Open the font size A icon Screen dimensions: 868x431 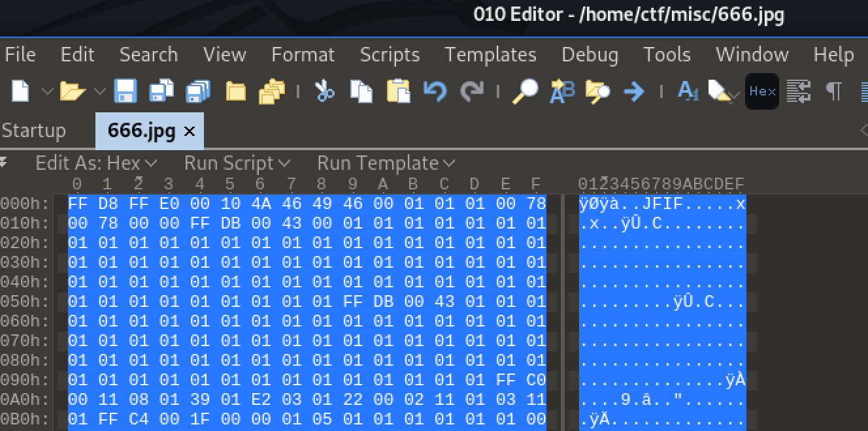pyautogui.click(x=688, y=91)
